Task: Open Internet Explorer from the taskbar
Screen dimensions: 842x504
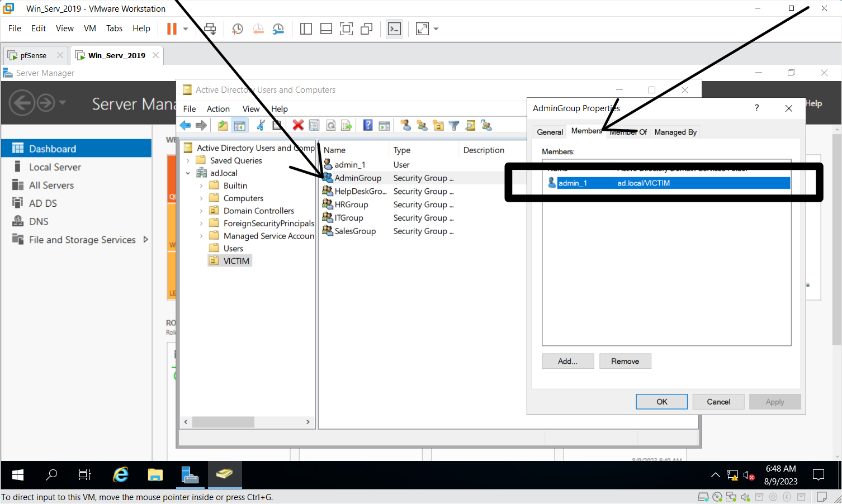Action: (120, 475)
